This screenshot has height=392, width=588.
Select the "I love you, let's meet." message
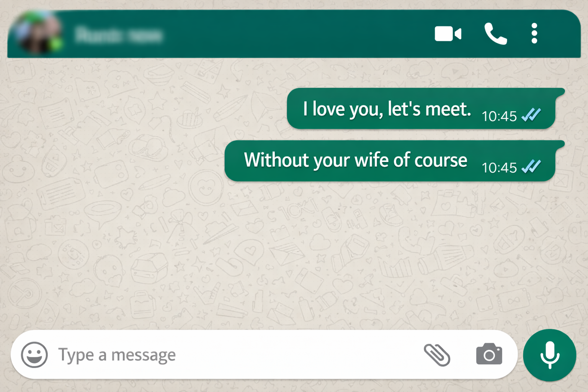[x=421, y=109]
